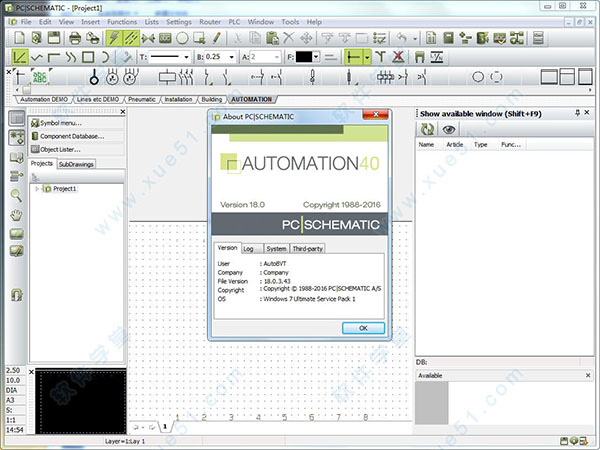Click the snap magnet icon
Screen dimensions: 600x450
16,295
